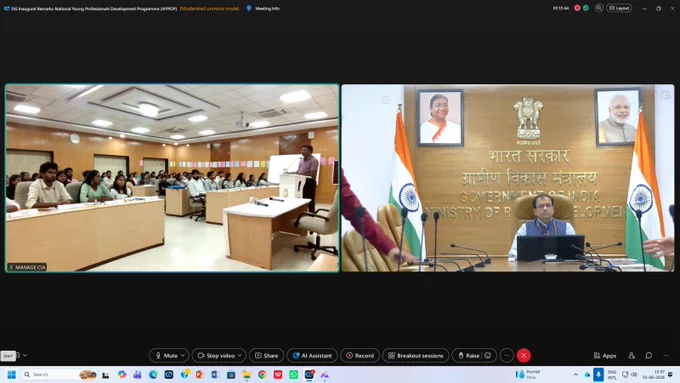Stop video in the meeting toolbar
This screenshot has width=680, height=383.
(x=216, y=356)
